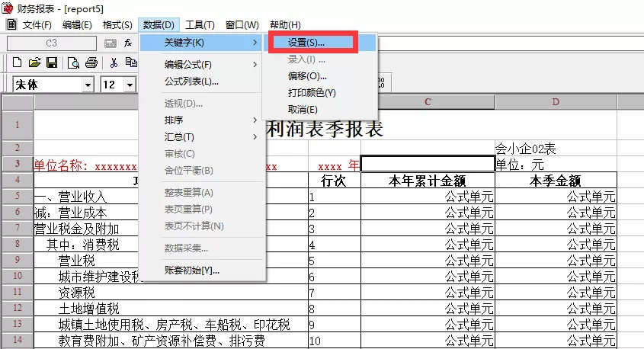Click the New file icon
The width and height of the screenshot is (644, 349).
pos(17,63)
